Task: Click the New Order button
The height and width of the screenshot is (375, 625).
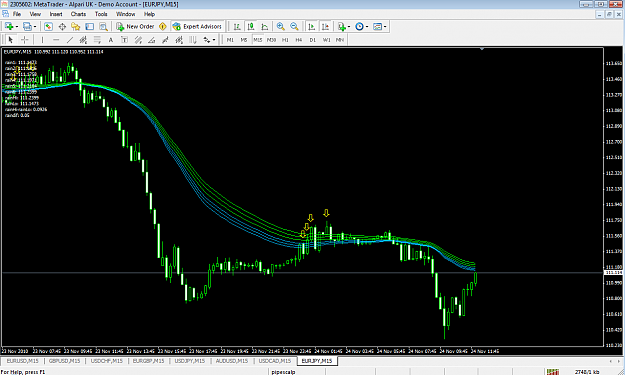Action: 136,27
